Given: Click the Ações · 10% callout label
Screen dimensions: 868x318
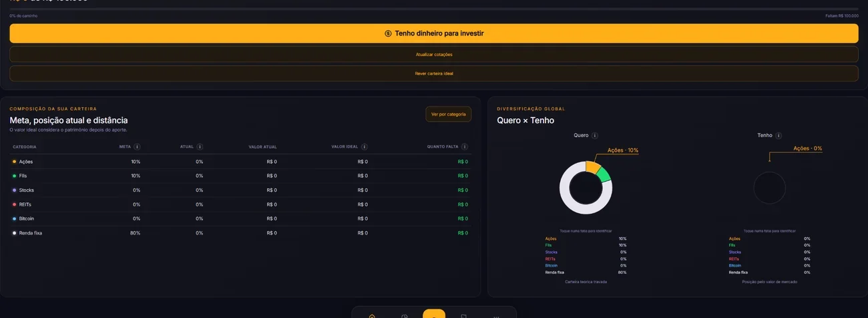Looking at the screenshot, I should click(x=622, y=150).
